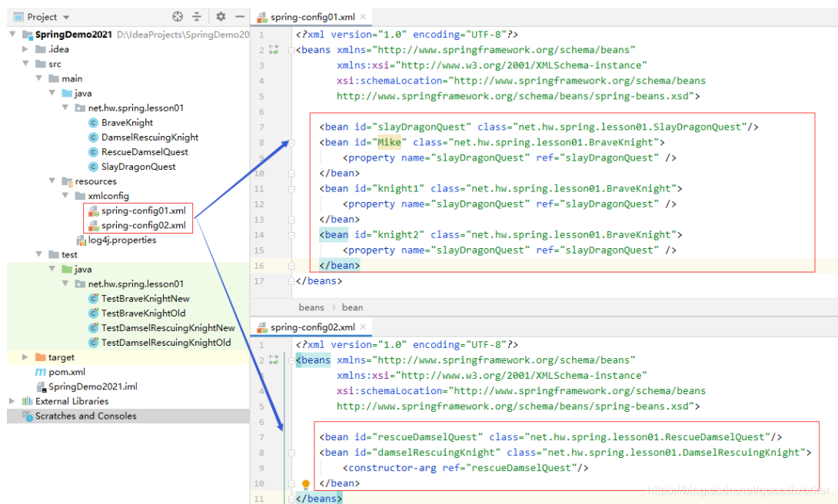Viewport: 838px width, 504px height.
Task: Select the DamselRescuingKnight class
Action: (150, 138)
